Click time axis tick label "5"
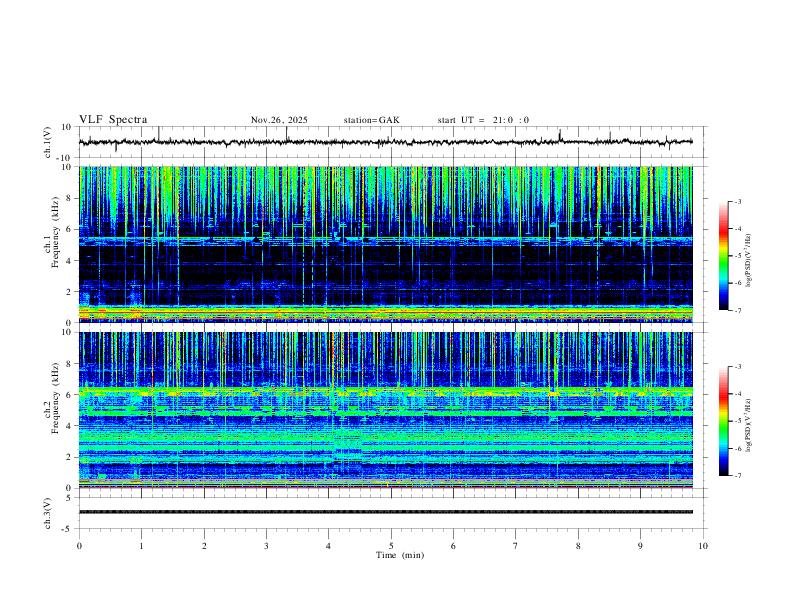792x612 pixels. pos(391,546)
